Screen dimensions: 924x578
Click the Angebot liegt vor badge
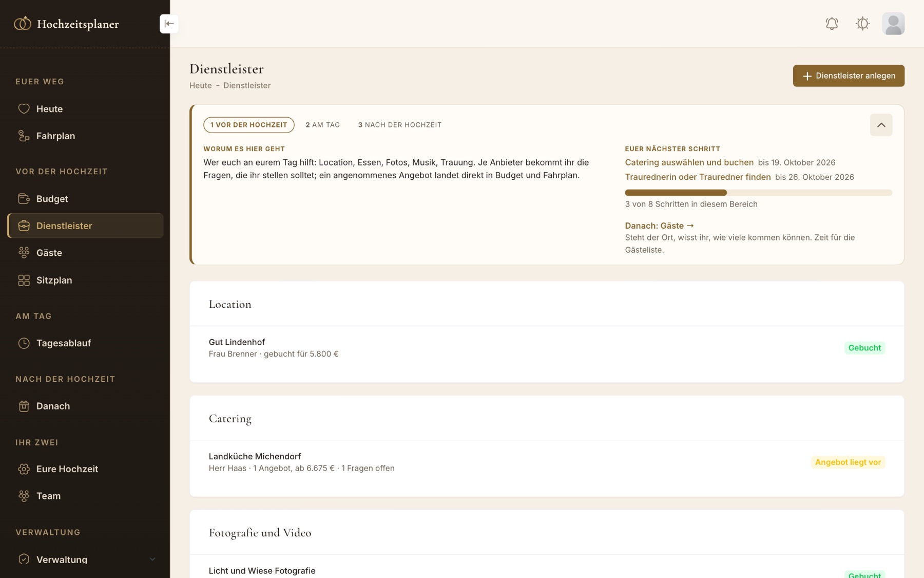coord(848,462)
